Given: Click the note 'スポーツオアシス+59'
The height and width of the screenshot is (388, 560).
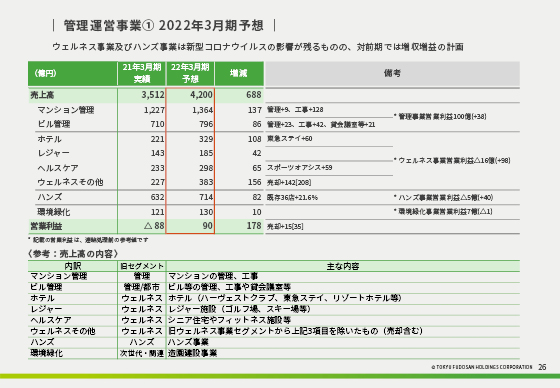Looking at the screenshot, I should point(300,168).
